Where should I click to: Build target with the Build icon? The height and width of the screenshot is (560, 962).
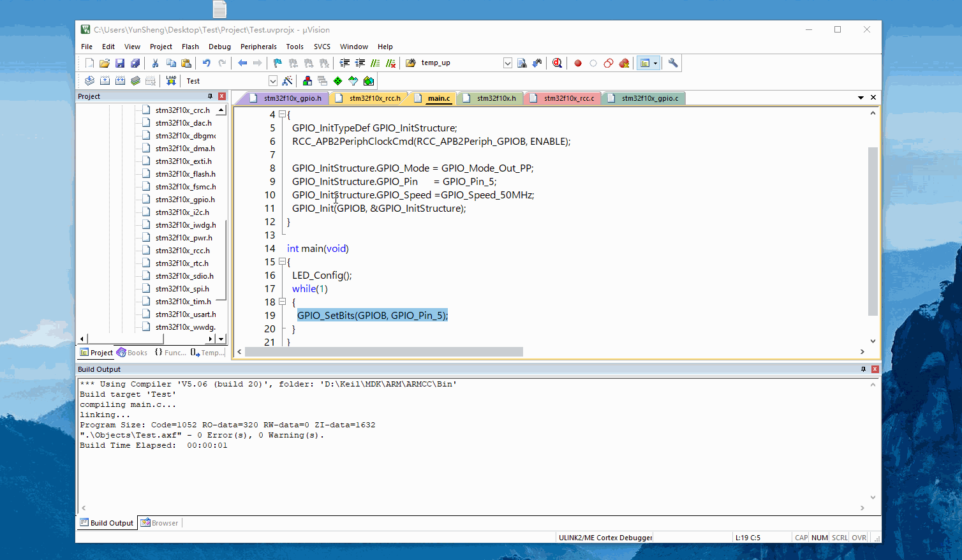105,81
